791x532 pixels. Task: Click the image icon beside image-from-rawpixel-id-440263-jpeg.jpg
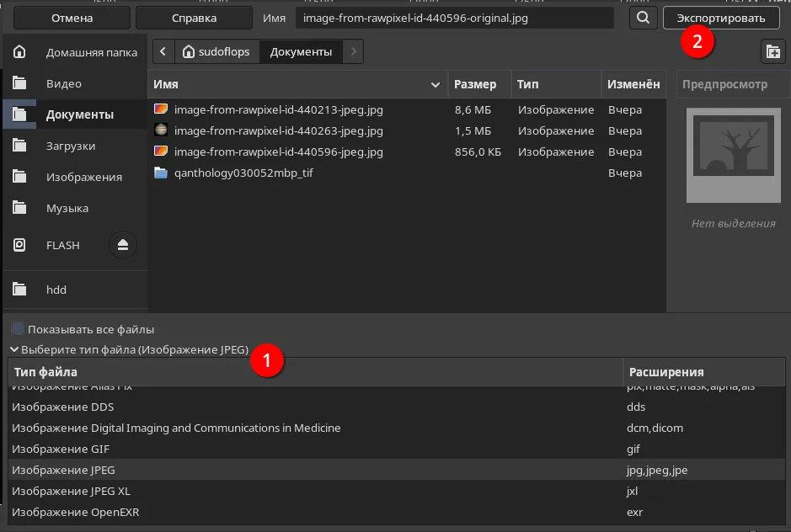click(x=162, y=130)
